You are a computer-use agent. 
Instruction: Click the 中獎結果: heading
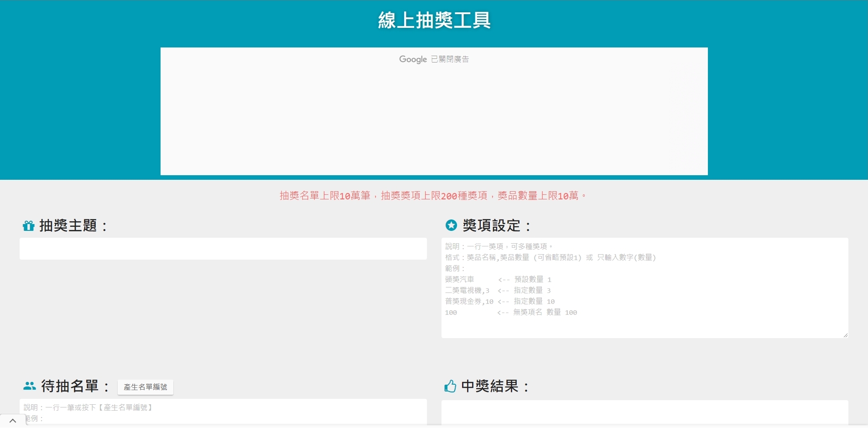(495, 386)
